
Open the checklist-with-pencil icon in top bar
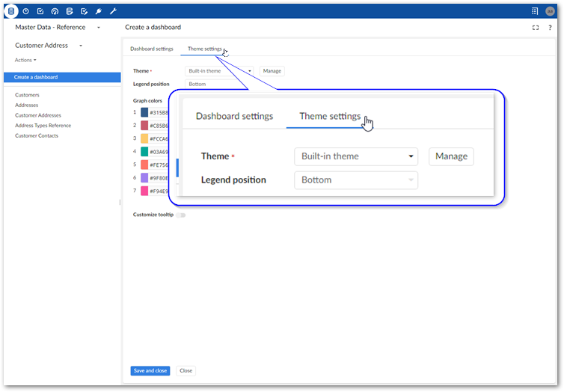85,11
